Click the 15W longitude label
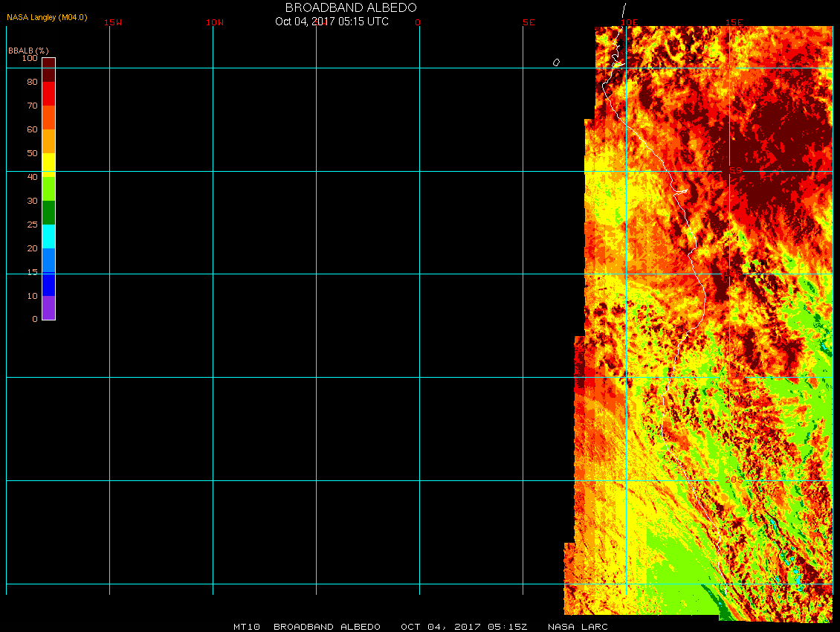 tap(113, 22)
